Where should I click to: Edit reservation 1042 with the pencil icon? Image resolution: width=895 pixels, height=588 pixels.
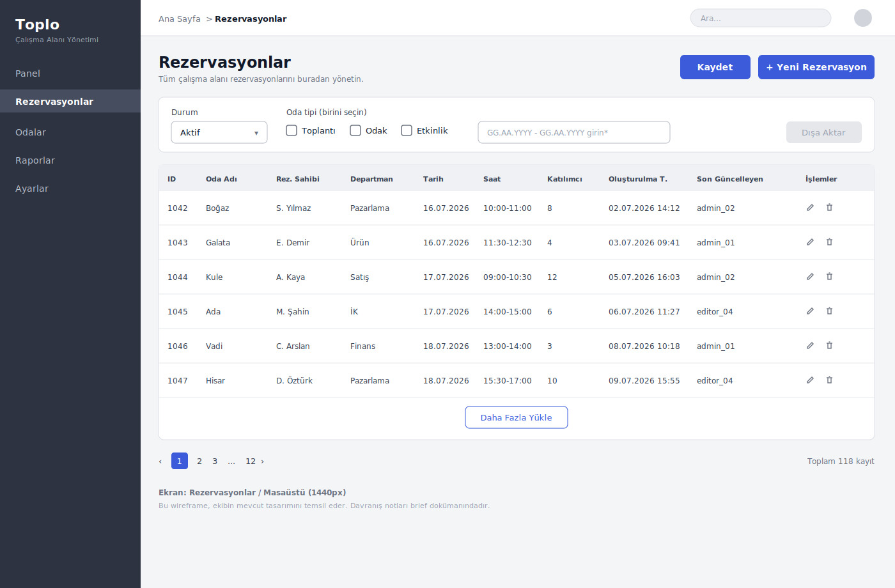(x=810, y=208)
